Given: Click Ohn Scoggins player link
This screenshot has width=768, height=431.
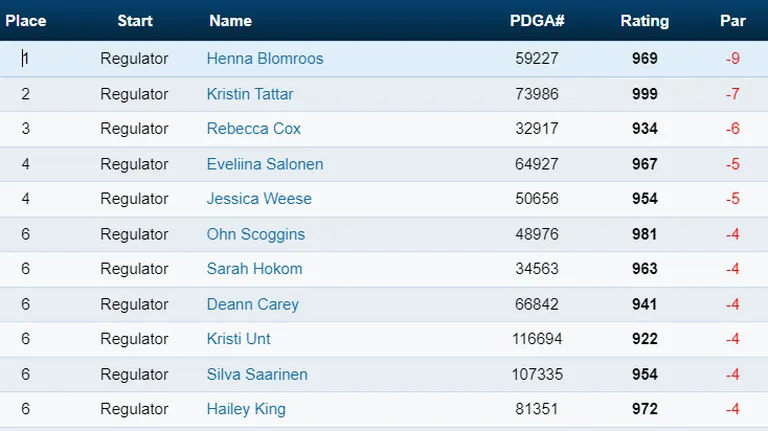Looking at the screenshot, I should (x=256, y=235).
